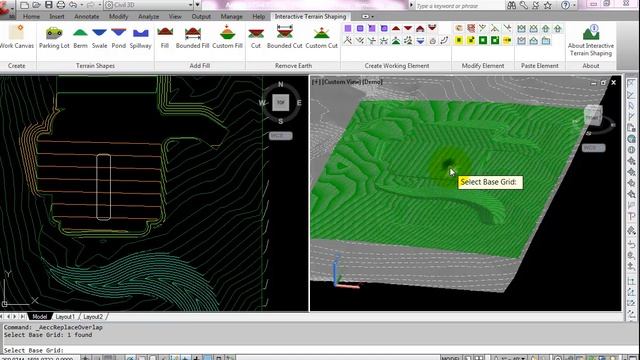640x360 pixels.
Task: Expand the quick access toolbar customize arrow
Action: click(198, 5)
